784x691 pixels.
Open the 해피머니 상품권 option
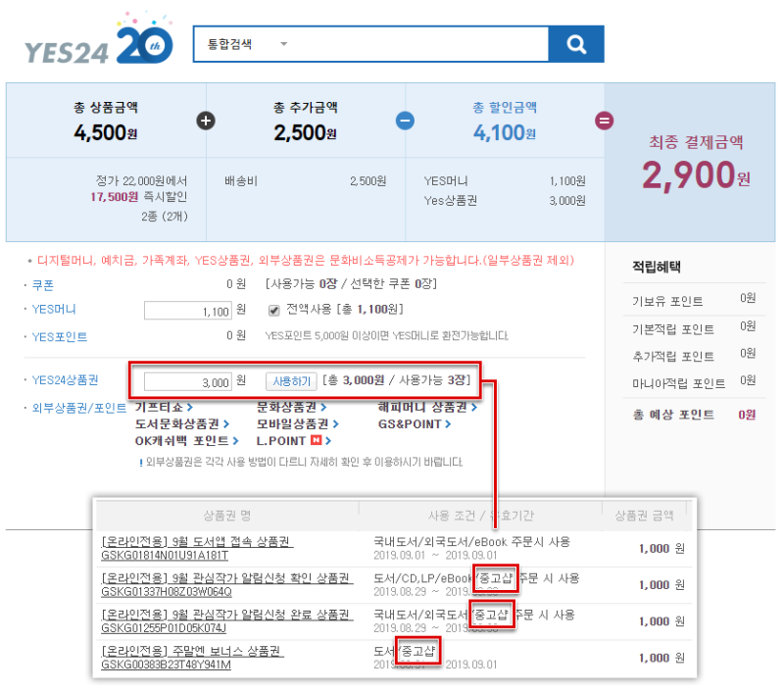pos(427,407)
